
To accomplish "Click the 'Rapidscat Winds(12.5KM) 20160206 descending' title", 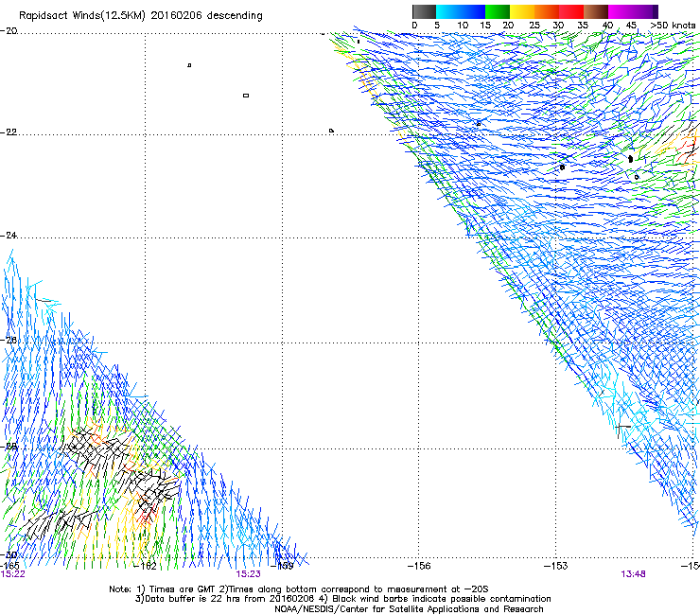I will pyautogui.click(x=141, y=16).
